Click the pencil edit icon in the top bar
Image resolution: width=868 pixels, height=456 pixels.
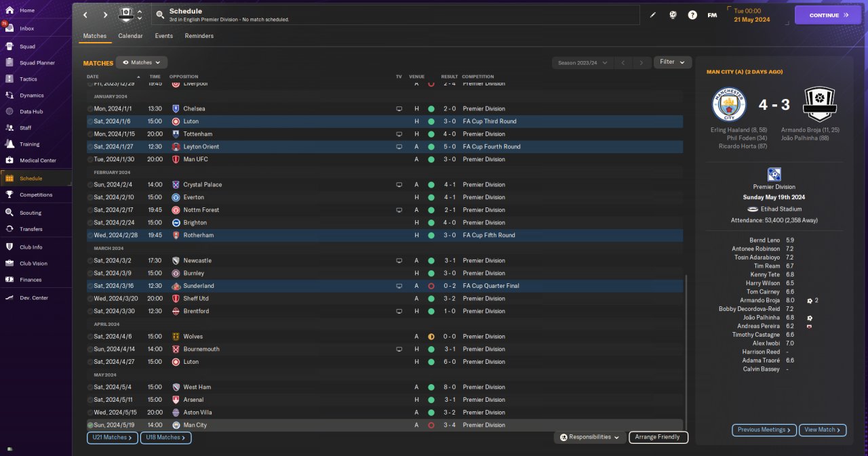pos(653,15)
